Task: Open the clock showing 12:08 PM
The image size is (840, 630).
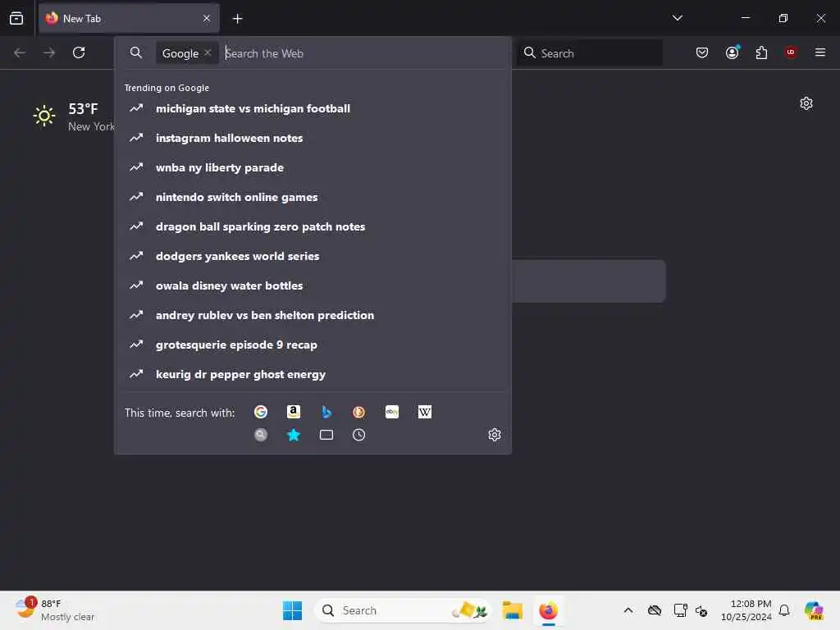Action: pos(746,610)
